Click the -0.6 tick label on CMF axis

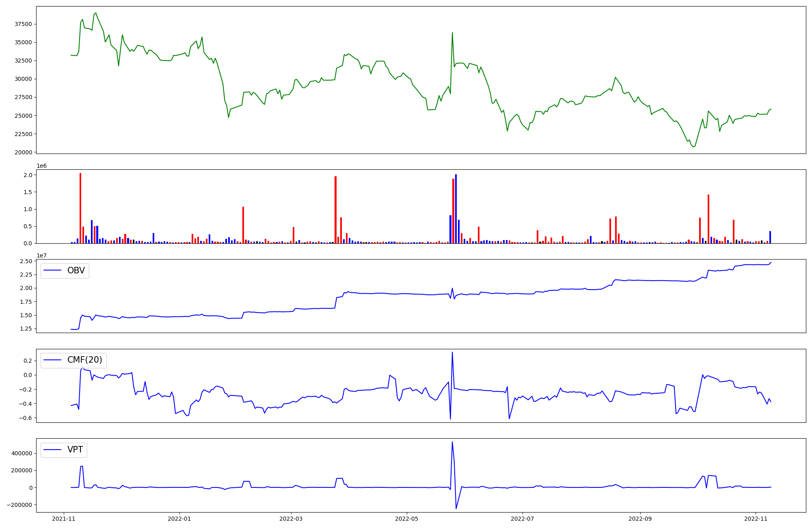point(25,418)
